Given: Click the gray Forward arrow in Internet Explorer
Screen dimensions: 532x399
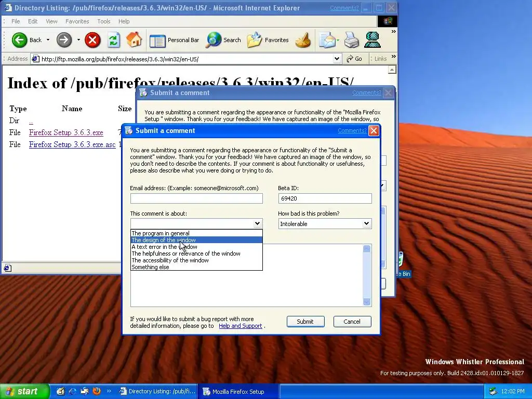Looking at the screenshot, I should pyautogui.click(x=64, y=40).
